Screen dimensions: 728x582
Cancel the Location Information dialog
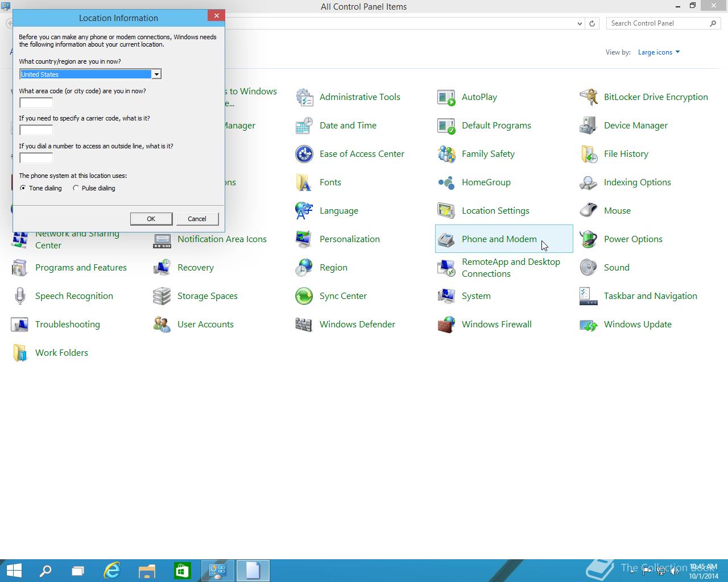click(x=197, y=219)
